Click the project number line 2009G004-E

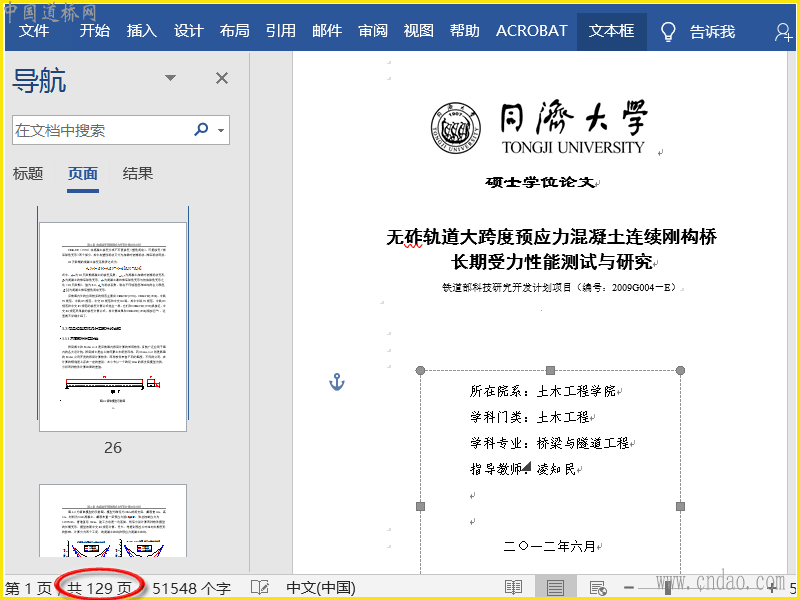(x=559, y=287)
